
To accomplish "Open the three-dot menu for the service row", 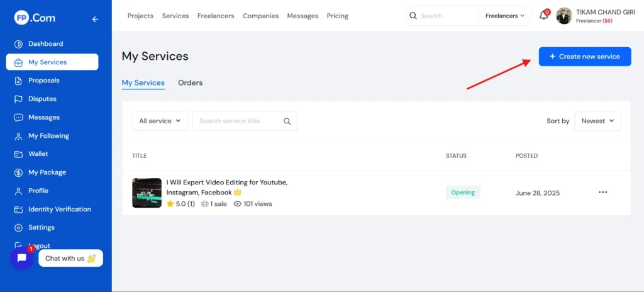I will tap(602, 193).
